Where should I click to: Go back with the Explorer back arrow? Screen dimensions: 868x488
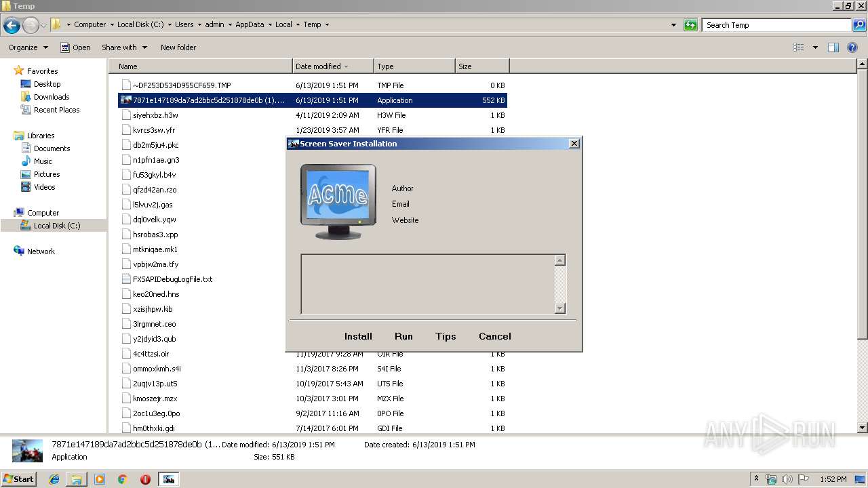point(12,26)
